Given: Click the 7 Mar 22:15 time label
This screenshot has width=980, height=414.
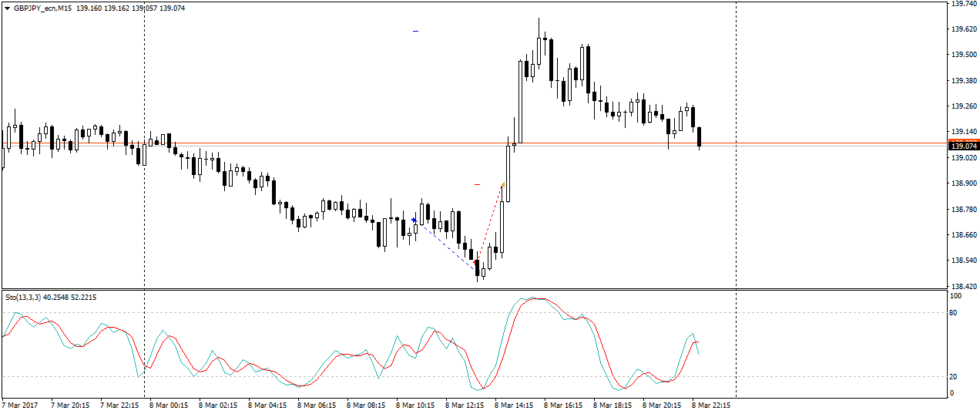Looking at the screenshot, I should tap(119, 405).
